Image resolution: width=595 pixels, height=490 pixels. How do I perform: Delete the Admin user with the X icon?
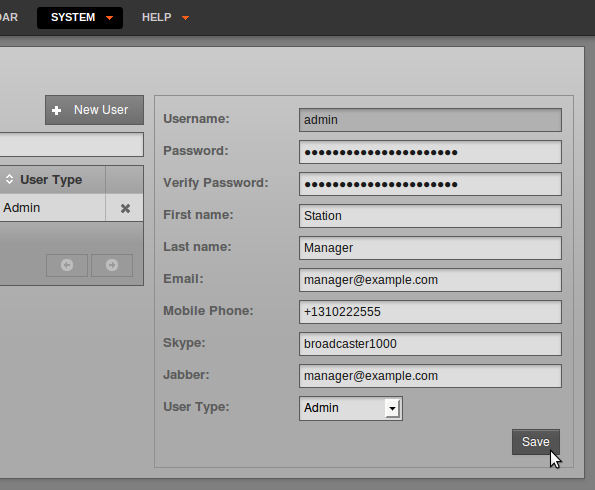click(x=125, y=208)
